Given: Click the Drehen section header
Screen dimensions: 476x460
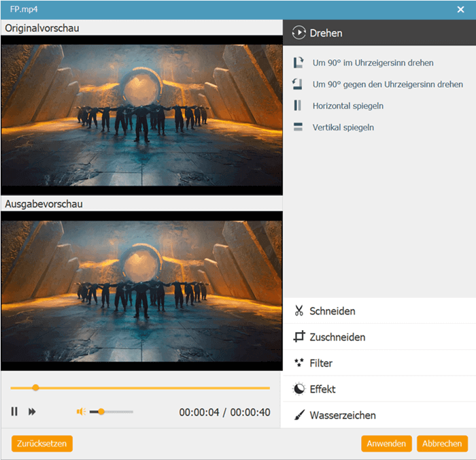Looking at the screenshot, I should [379, 33].
